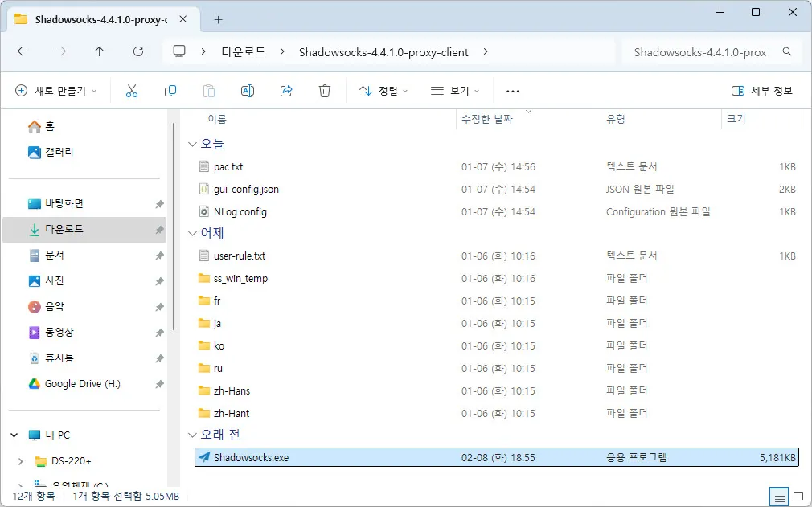Click the Share icon in toolbar
The height and width of the screenshot is (507, 812).
point(286,91)
